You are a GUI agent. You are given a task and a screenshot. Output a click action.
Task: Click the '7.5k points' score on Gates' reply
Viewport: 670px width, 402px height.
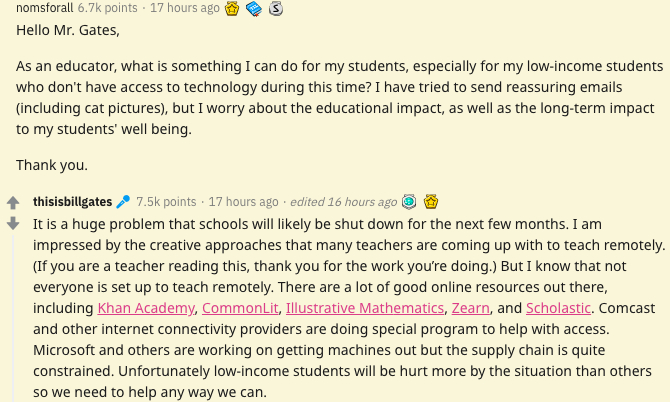pyautogui.click(x=166, y=202)
